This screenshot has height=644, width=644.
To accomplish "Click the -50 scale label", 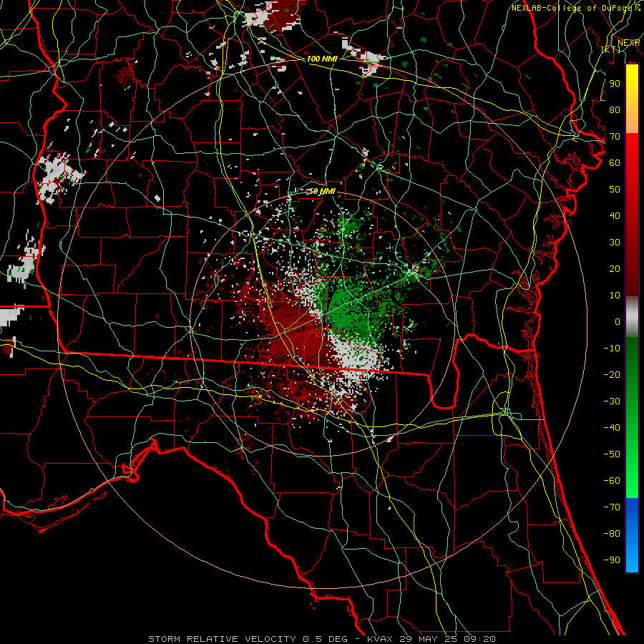I will pyautogui.click(x=612, y=454).
